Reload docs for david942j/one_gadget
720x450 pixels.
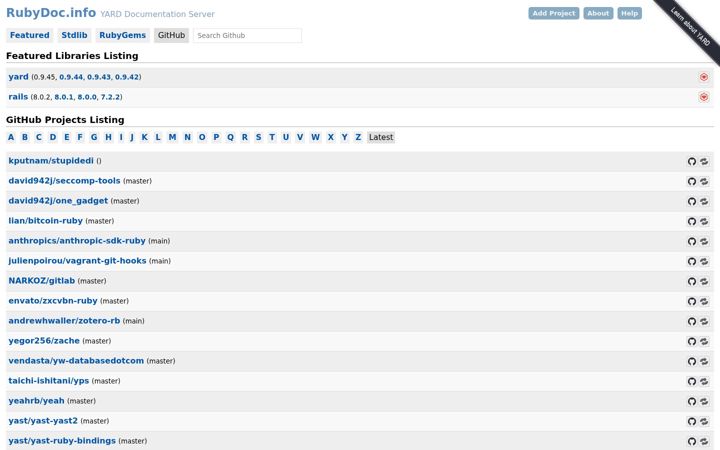(704, 201)
